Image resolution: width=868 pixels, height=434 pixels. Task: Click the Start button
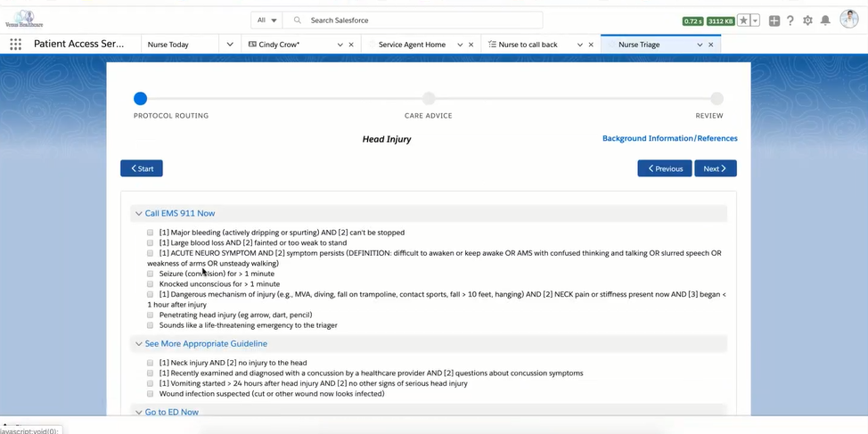(x=142, y=168)
